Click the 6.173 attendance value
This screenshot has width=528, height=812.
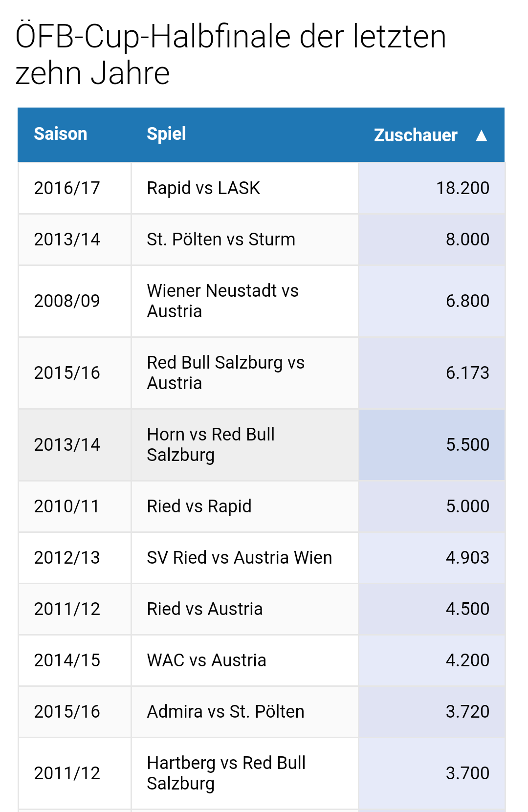467,373
